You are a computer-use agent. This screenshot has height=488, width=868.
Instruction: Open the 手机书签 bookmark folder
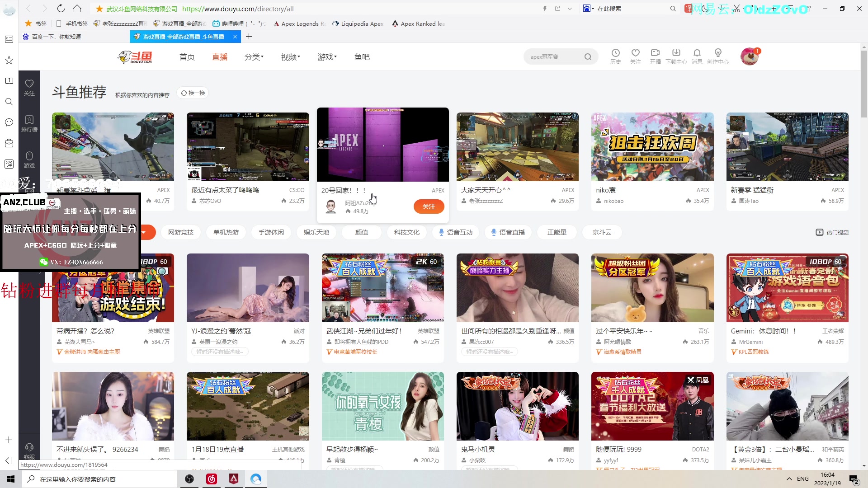(72, 24)
